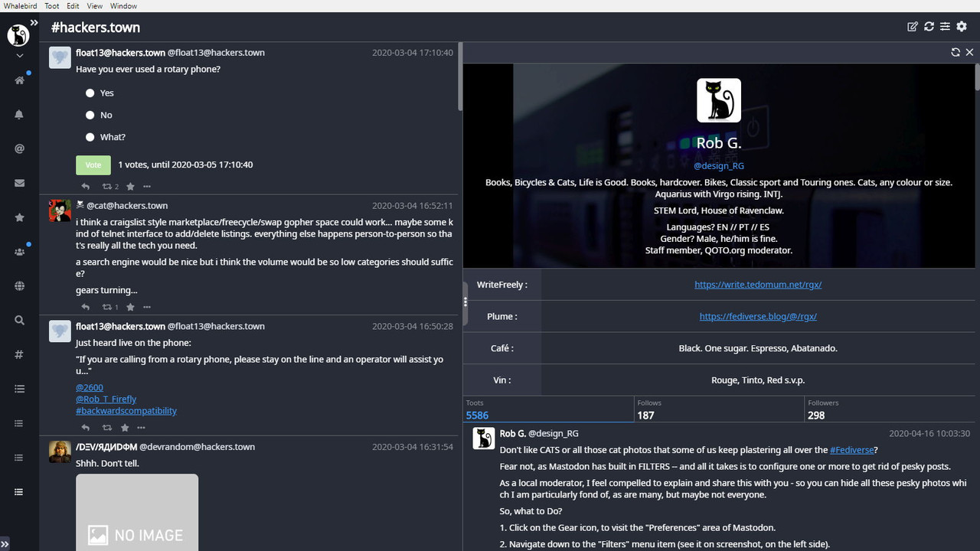Expand account chevron below sidebar avatar
This screenshot has width=980, height=551.
coord(19,56)
